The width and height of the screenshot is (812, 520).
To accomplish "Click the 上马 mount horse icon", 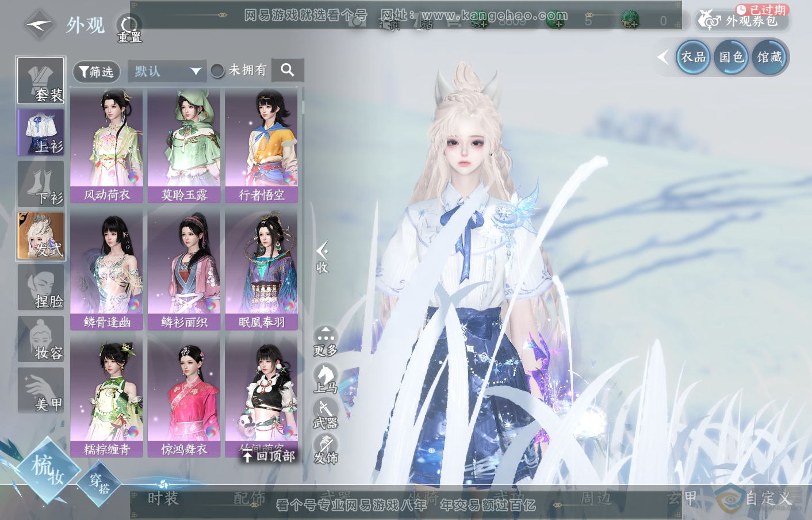I will point(325,378).
